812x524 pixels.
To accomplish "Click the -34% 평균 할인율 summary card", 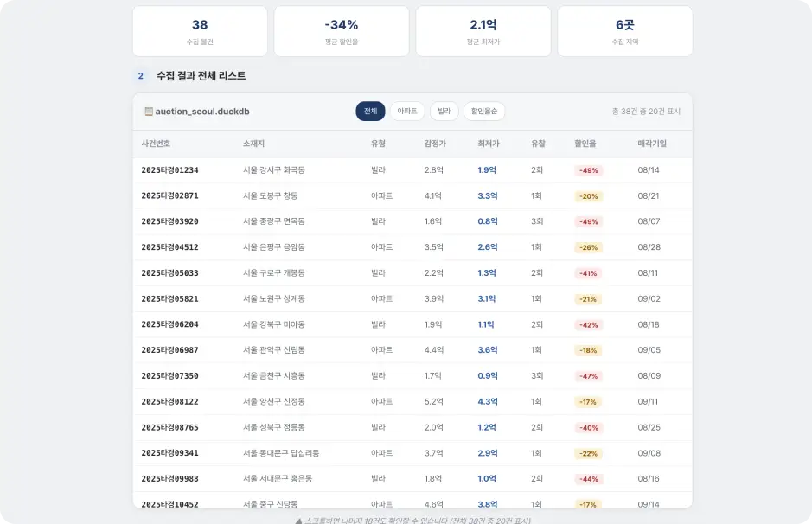I will coord(342,31).
